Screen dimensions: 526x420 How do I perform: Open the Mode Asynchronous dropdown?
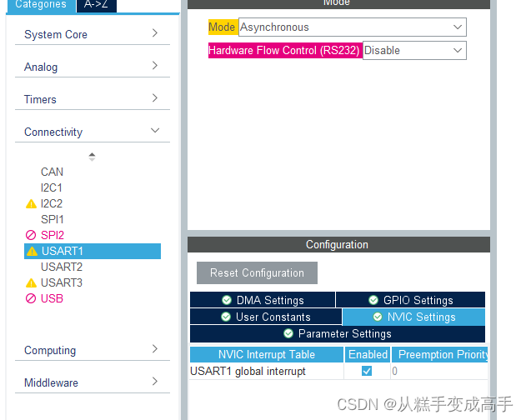tap(353, 27)
